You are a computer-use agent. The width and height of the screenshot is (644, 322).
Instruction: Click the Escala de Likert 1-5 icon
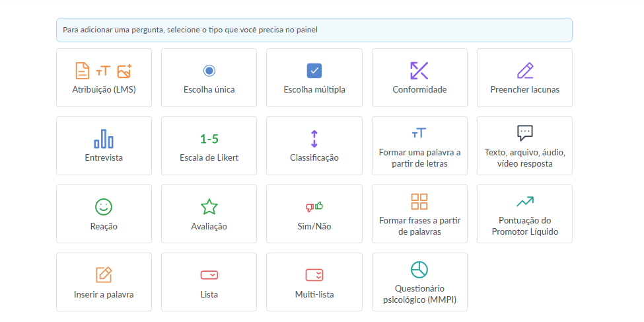tap(209, 139)
